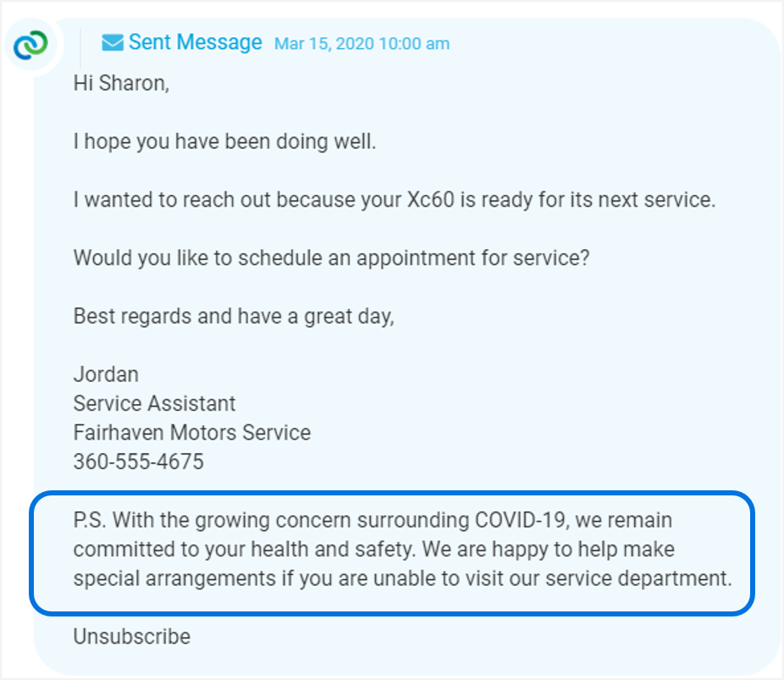This screenshot has height=680, width=784.
Task: Click the Unsubscribe link
Action: pos(132,637)
